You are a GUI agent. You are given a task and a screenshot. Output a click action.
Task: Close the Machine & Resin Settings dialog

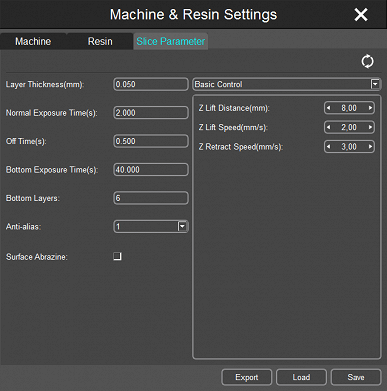pyautogui.click(x=361, y=15)
